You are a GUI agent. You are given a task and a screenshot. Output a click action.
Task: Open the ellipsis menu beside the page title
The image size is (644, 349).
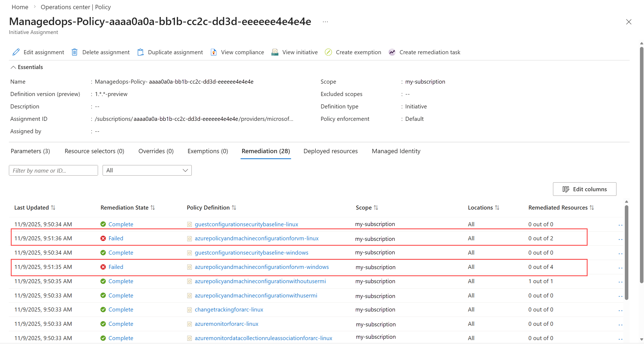(325, 22)
